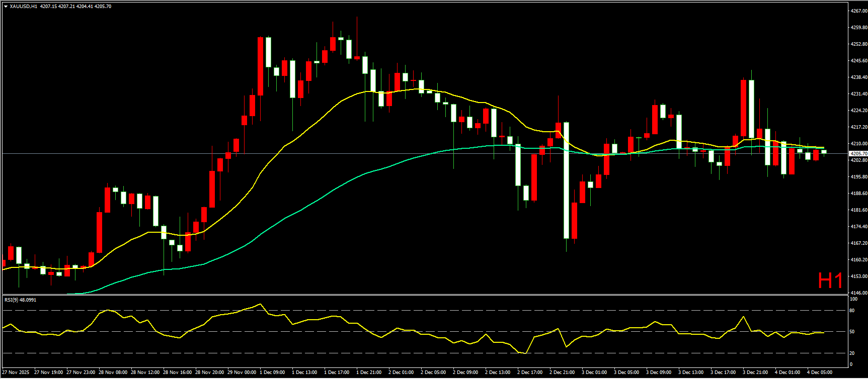Click the RSI scale value 80
This screenshot has width=868, height=379.
[x=851, y=311]
